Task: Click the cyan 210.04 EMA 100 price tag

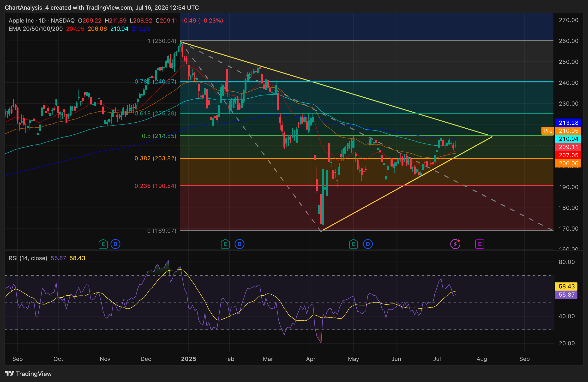Action: (x=568, y=139)
